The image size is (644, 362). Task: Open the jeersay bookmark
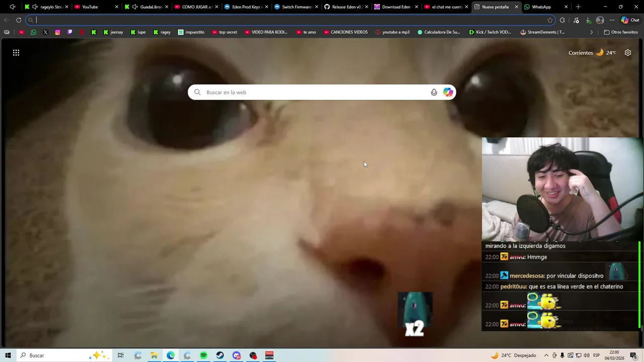click(x=113, y=32)
